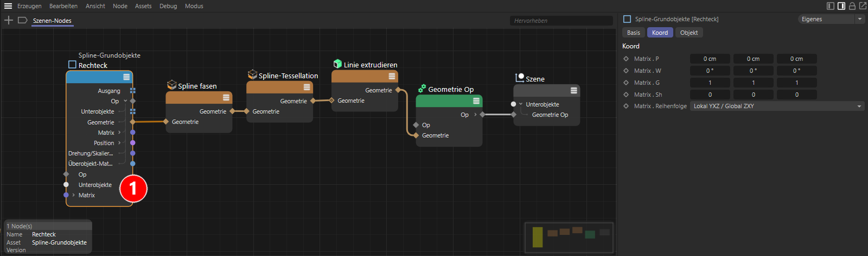Open the hamburger menu in the menu bar
The image size is (868, 256).
tap(8, 6)
